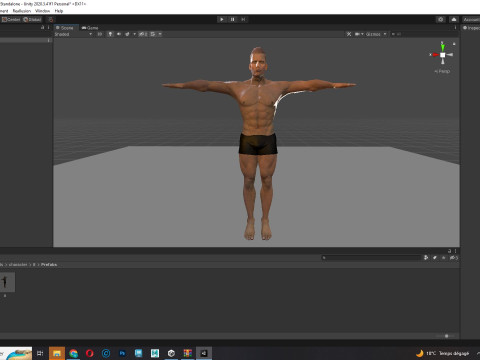This screenshot has width=480, height=360.
Task: Open the component tools (wrench) icon
Action: tap(349, 34)
